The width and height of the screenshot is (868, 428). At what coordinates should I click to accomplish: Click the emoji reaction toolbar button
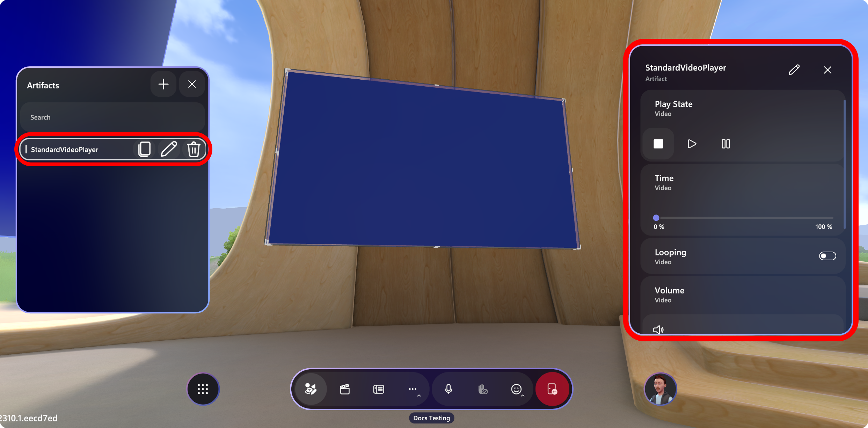pos(515,389)
